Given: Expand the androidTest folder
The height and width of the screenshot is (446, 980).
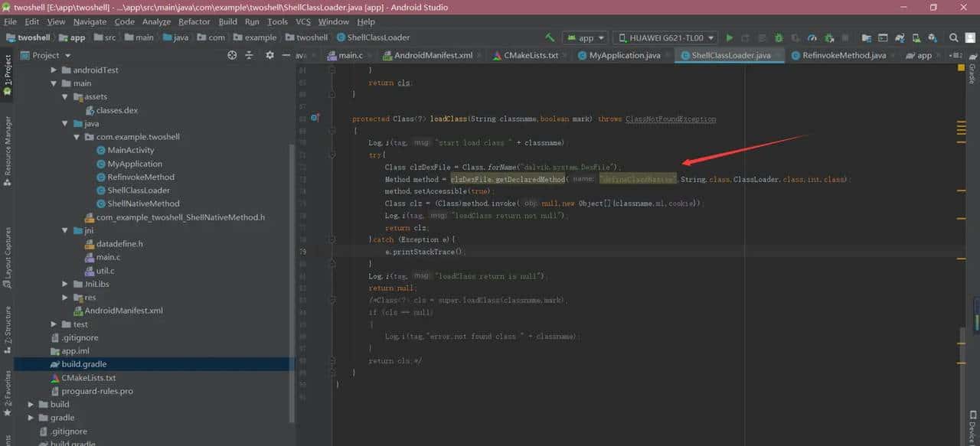Looking at the screenshot, I should coord(54,70).
